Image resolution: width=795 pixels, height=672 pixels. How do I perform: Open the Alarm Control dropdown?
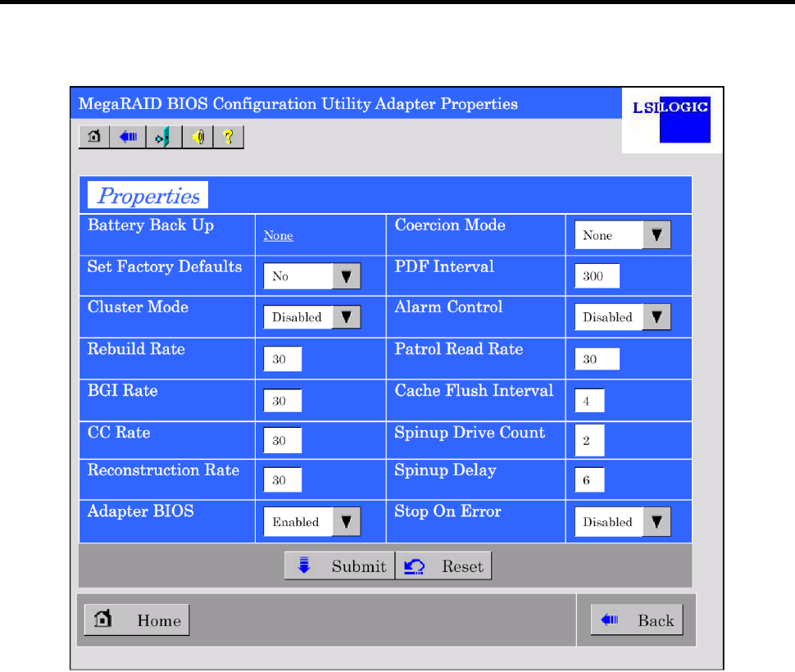click(x=622, y=317)
